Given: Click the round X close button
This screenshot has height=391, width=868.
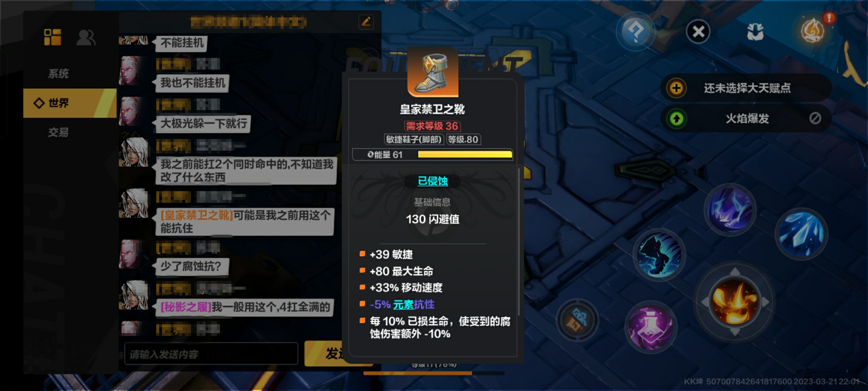Looking at the screenshot, I should [698, 31].
